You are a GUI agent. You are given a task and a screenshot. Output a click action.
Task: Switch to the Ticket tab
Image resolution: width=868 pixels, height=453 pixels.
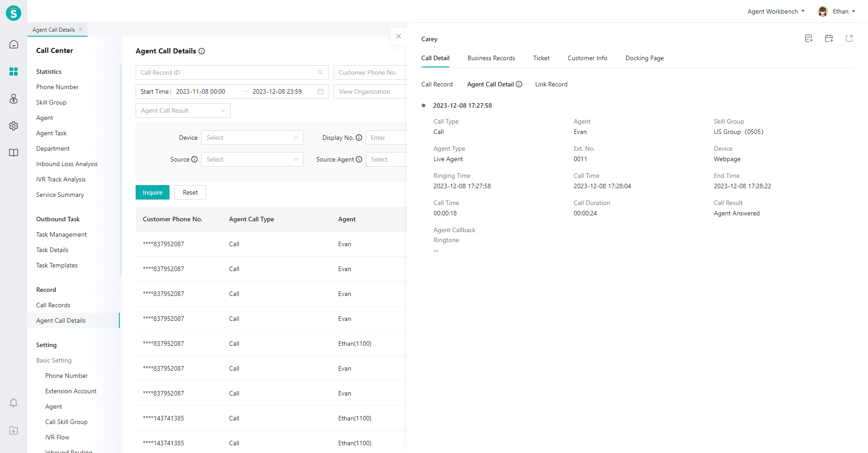[x=541, y=58]
